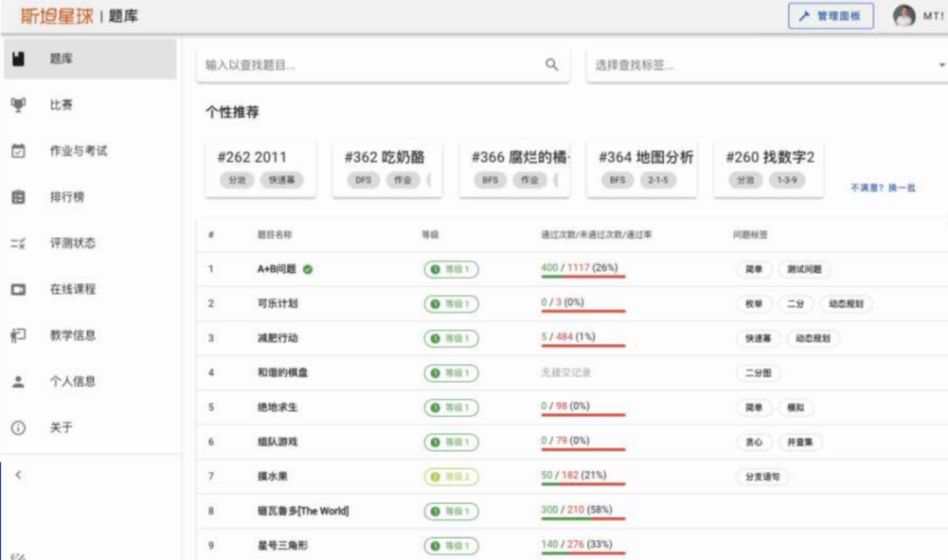This screenshot has height=560, width=948.
Task: Click the 个人信息 person icon
Action: [x=18, y=382]
